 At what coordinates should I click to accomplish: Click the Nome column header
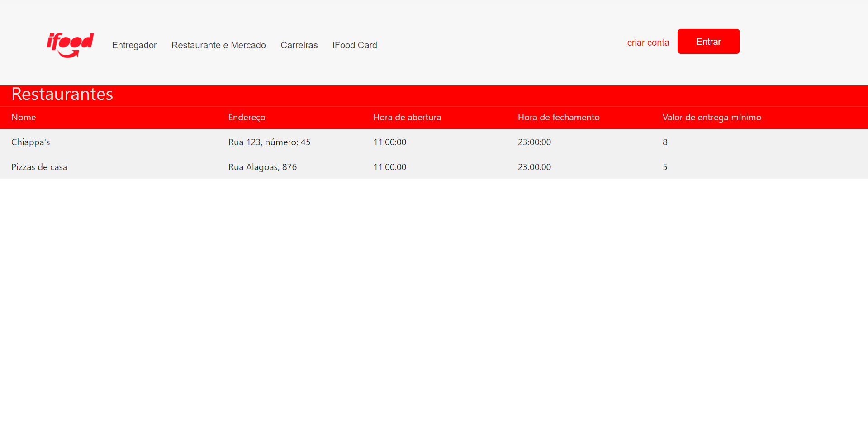[x=24, y=117]
